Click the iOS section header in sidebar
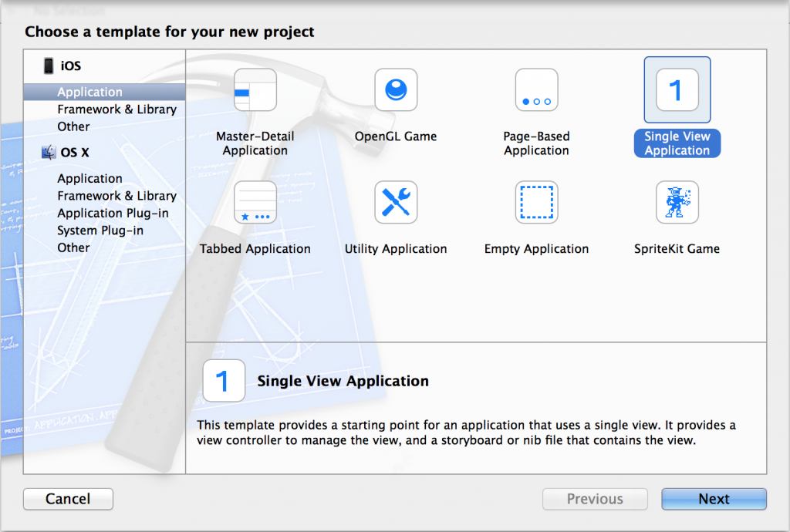790x532 pixels. [x=70, y=66]
